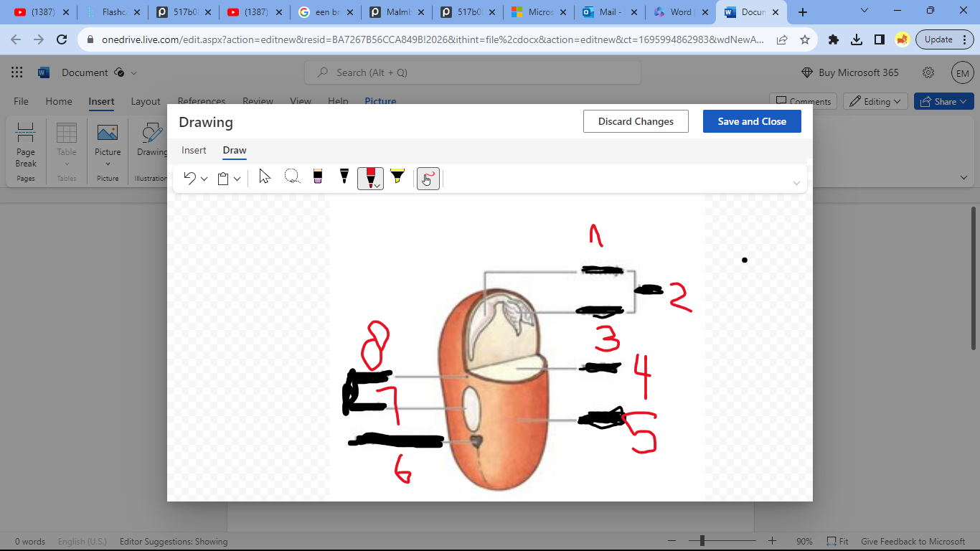Open Word settings gear
This screenshot has width=980, height=551.
coord(928,72)
